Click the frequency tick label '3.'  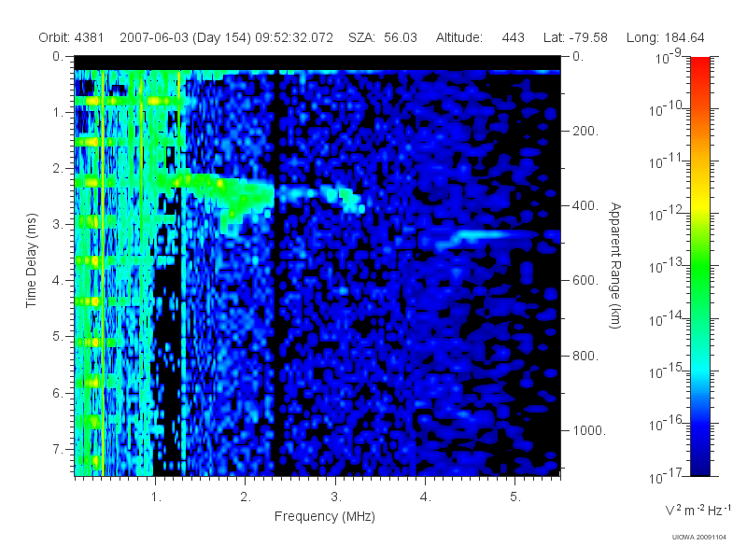click(336, 497)
